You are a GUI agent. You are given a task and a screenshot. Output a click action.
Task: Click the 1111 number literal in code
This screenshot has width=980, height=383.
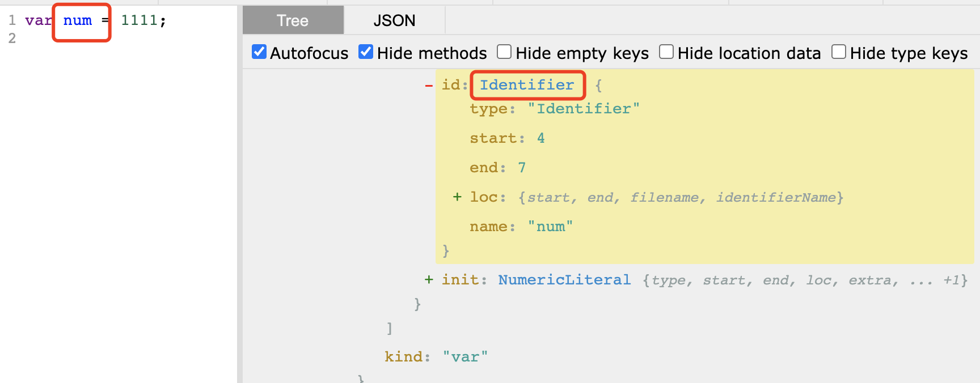[x=139, y=21]
